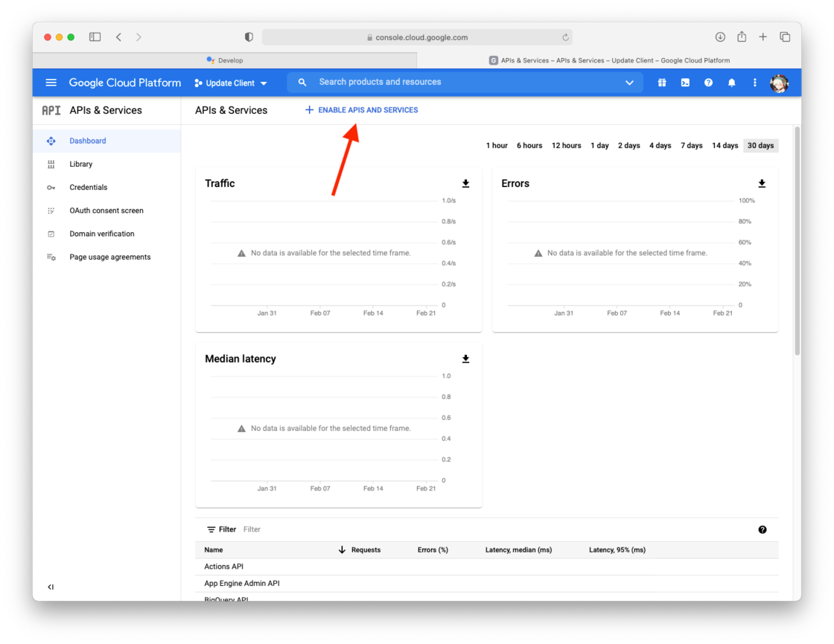The image size is (834, 644).
Task: Open the Safari privacy shield icon
Action: pos(249,36)
